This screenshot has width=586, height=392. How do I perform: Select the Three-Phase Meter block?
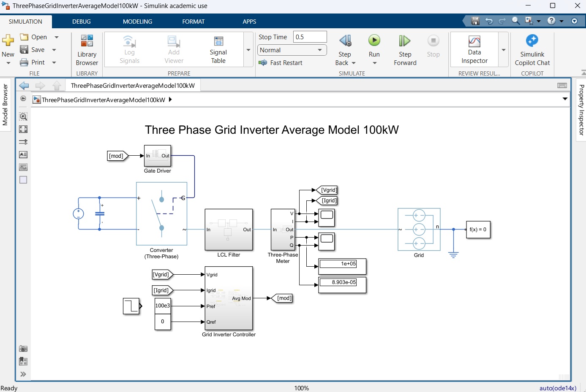click(x=283, y=230)
